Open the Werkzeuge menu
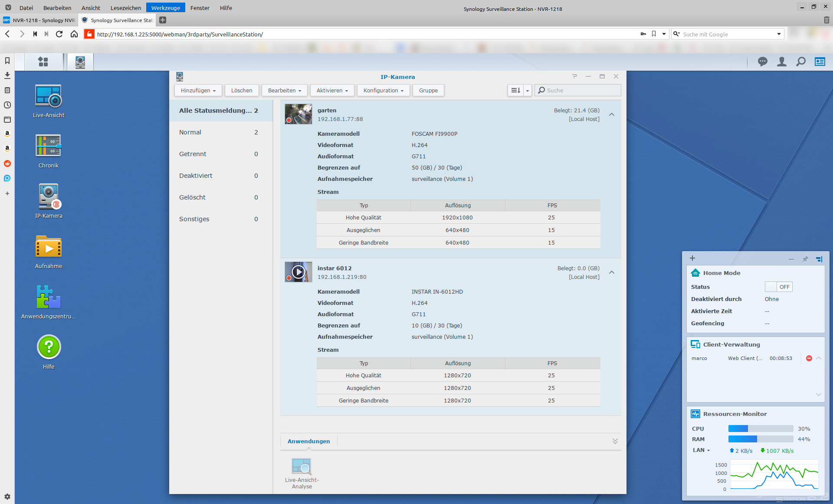This screenshot has width=833, height=504. pos(166,8)
